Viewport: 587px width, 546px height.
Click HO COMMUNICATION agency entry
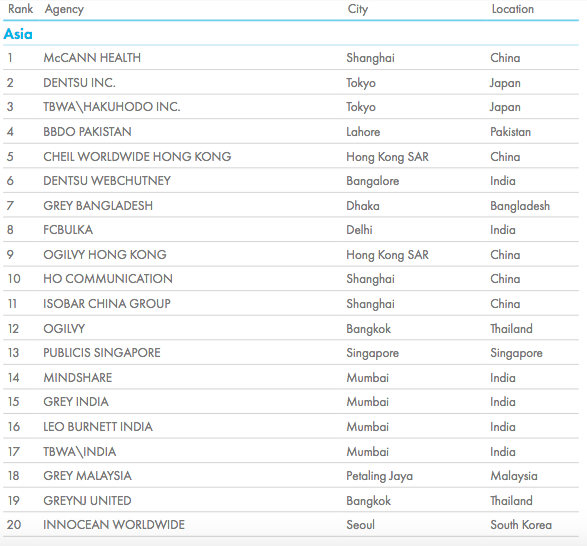(108, 279)
